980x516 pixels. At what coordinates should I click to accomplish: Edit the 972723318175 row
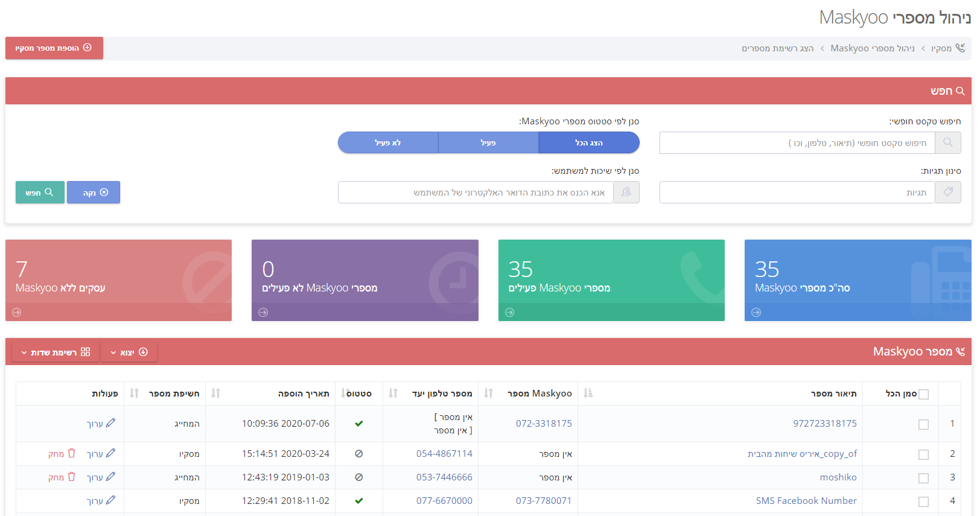point(101,424)
